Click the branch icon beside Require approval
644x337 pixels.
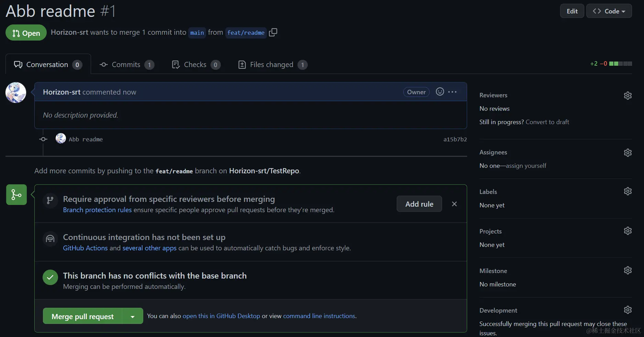(50, 200)
